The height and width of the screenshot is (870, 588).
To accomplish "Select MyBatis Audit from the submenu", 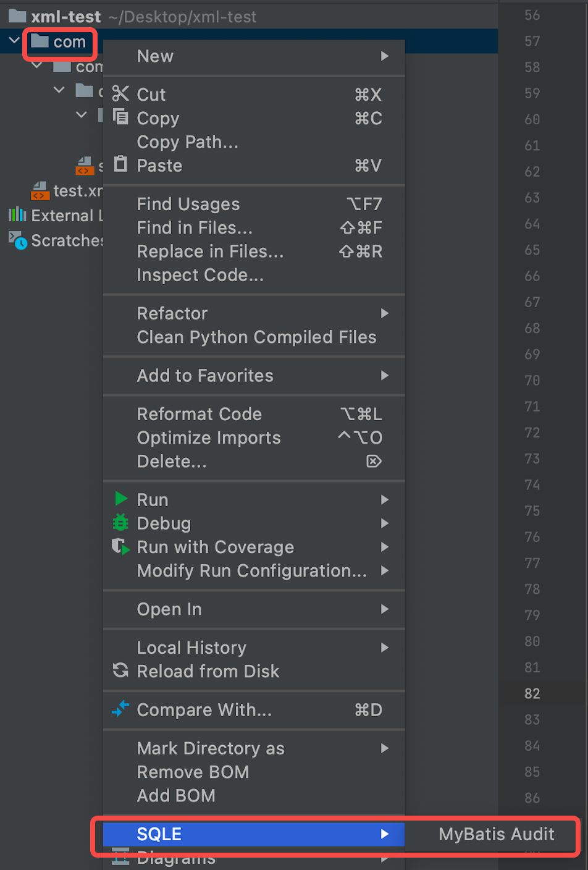I will click(496, 834).
